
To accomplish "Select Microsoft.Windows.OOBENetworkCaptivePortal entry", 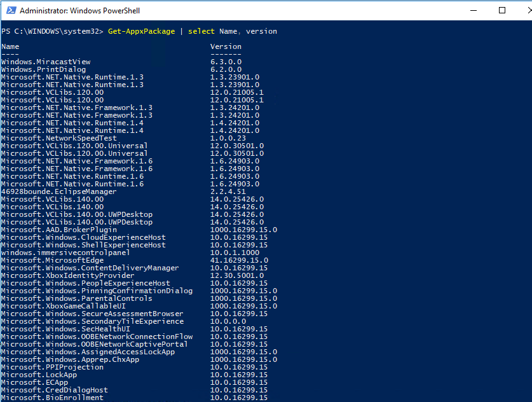I will (x=94, y=344).
